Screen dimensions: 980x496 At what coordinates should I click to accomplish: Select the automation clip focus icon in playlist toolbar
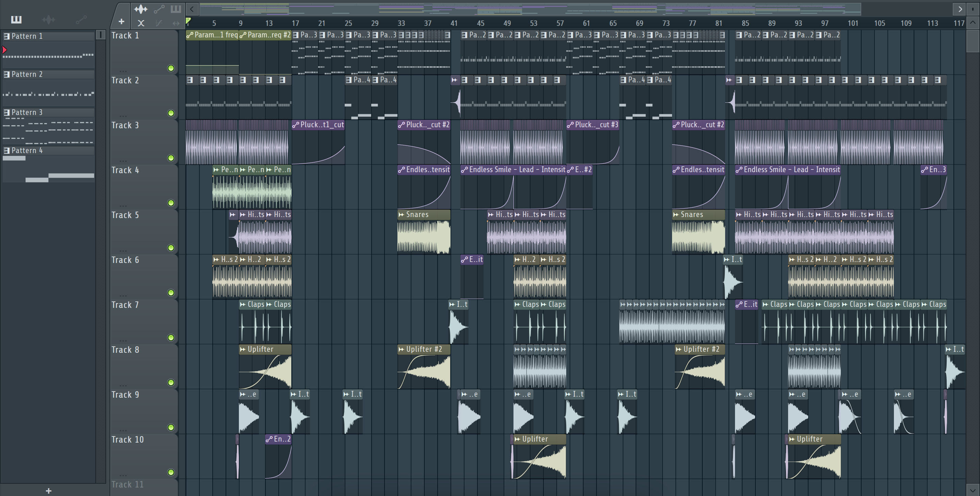[x=159, y=9]
